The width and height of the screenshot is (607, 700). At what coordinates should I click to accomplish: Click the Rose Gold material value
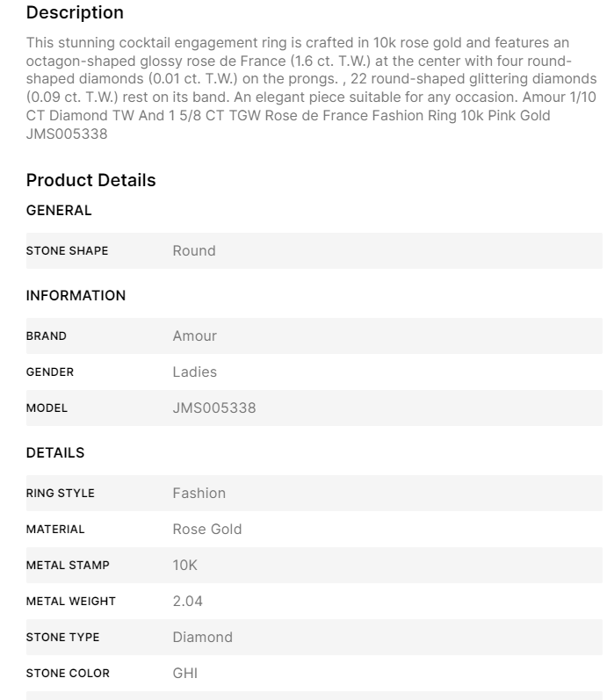pos(206,530)
